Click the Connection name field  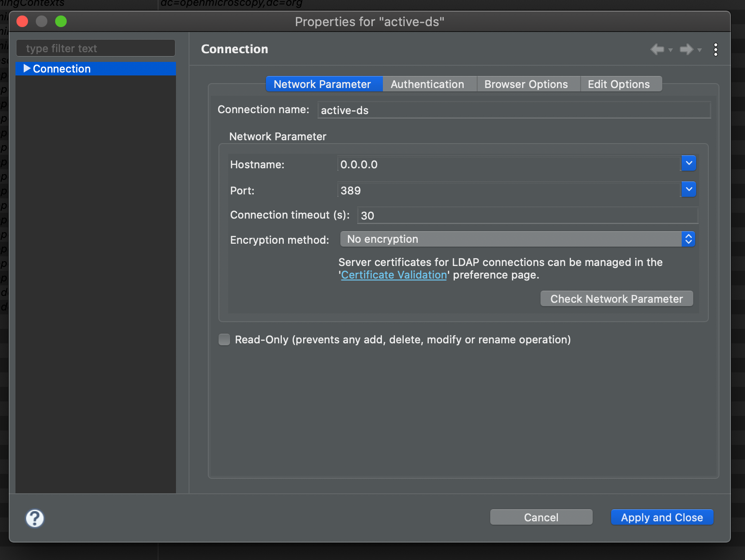pos(514,110)
